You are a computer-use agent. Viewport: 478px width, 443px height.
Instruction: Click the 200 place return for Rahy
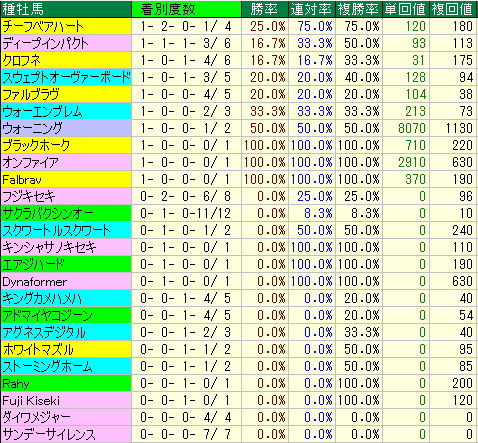tap(462, 383)
